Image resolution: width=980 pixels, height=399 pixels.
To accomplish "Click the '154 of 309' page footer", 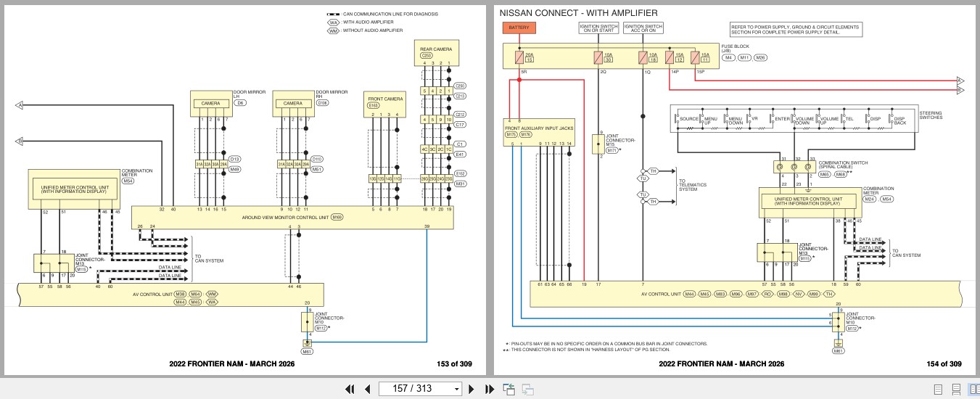I will coord(944,364).
